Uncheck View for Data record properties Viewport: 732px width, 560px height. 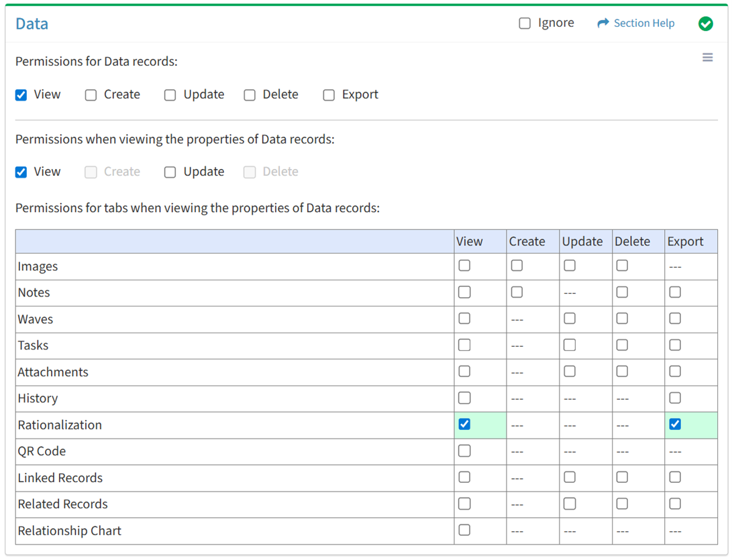point(21,172)
